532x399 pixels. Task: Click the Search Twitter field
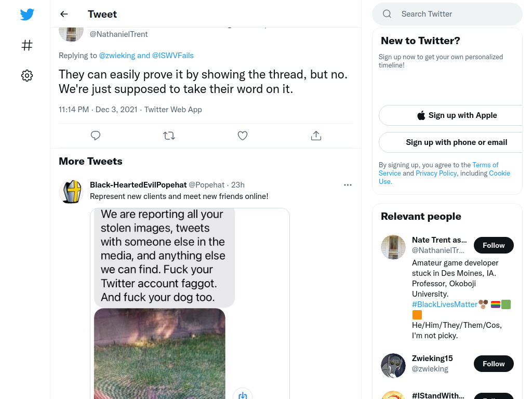pos(447,14)
